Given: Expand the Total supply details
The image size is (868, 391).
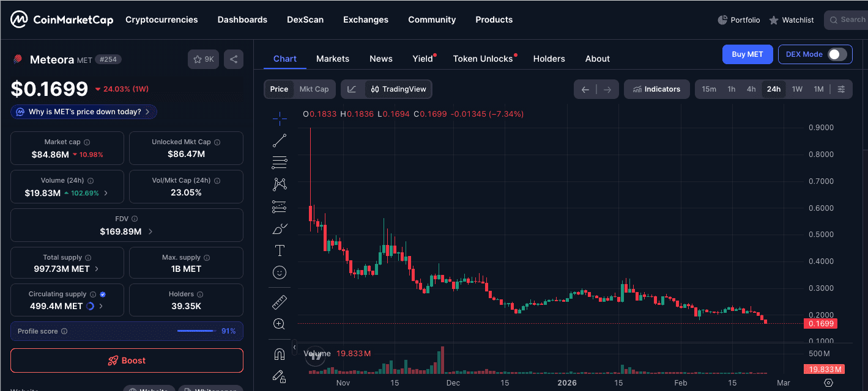Looking at the screenshot, I should (97, 269).
